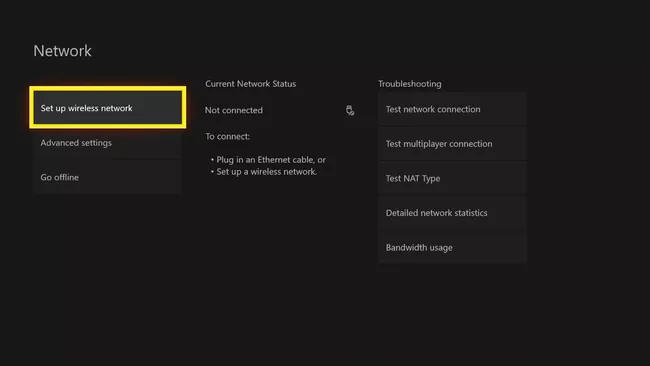650x366 pixels.
Task: Click the Not connected status text
Action: point(234,110)
